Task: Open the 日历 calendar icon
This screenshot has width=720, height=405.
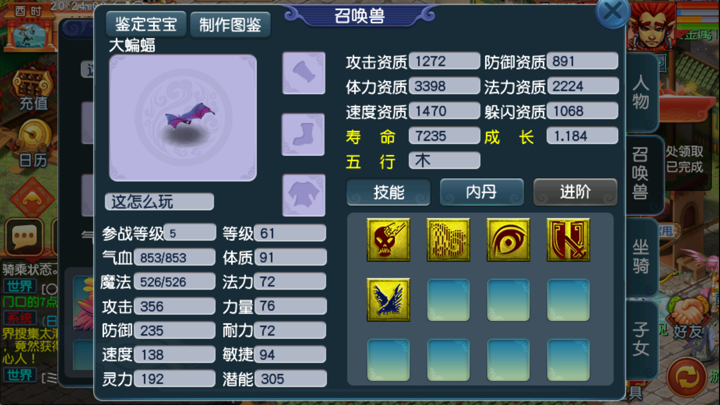Action: (x=33, y=144)
